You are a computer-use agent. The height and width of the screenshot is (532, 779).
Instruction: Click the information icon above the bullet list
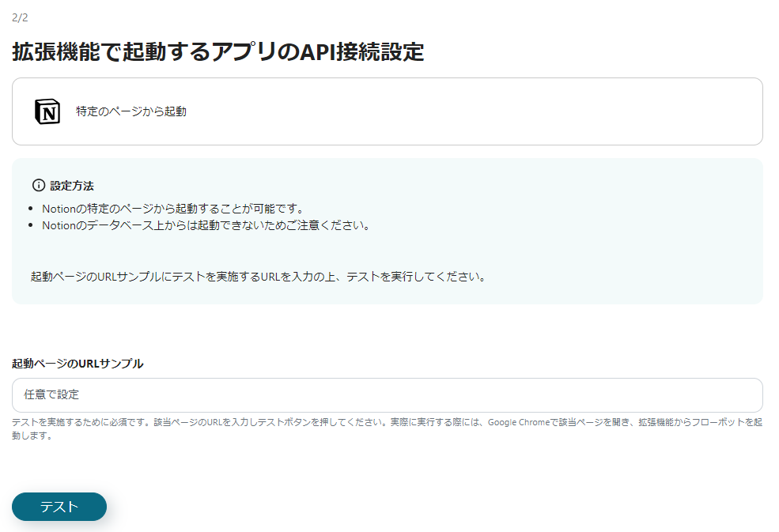pos(38,186)
